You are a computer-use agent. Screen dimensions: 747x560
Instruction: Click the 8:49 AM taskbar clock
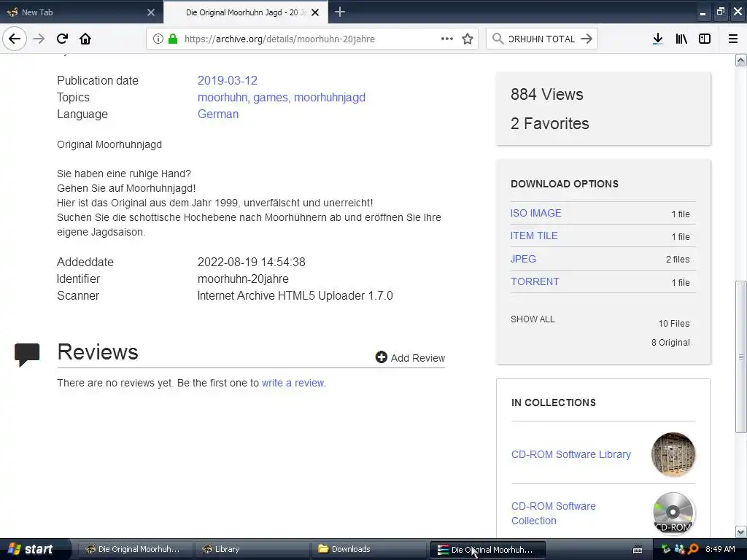720,549
